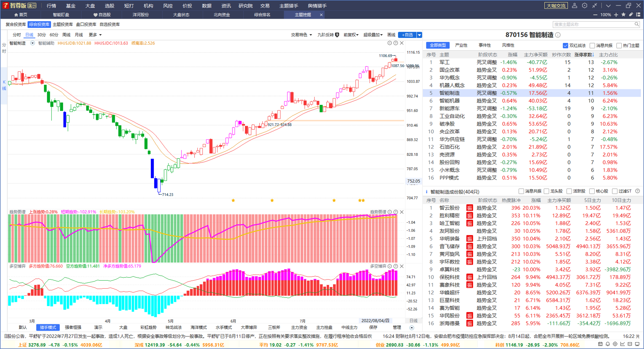
Task: Open the 研究院 top menu
Action: [245, 6]
